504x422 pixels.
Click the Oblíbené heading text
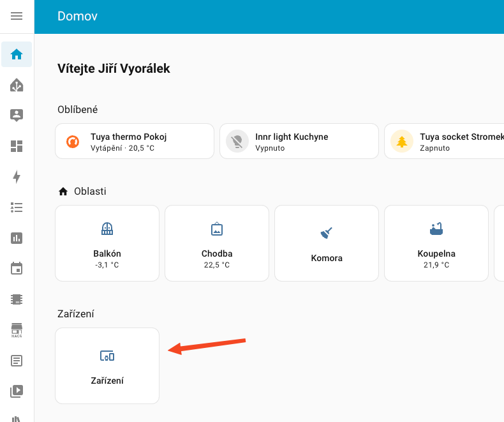click(x=77, y=110)
